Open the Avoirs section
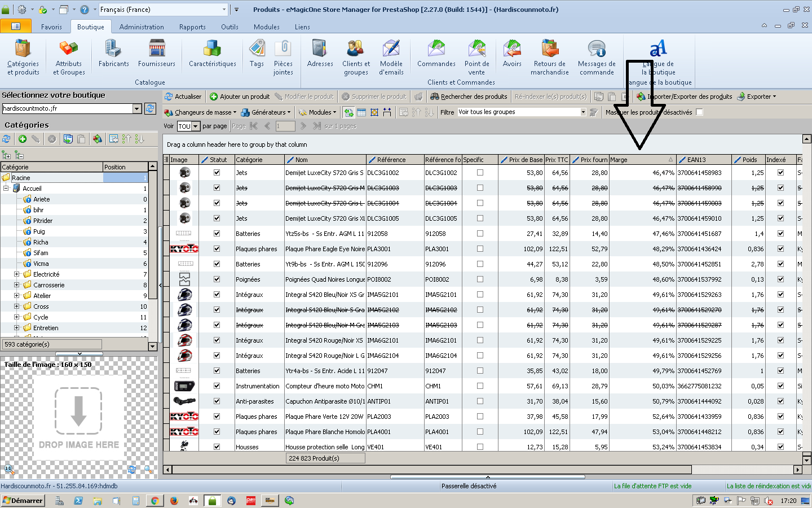The width and height of the screenshot is (812, 508). [512, 54]
